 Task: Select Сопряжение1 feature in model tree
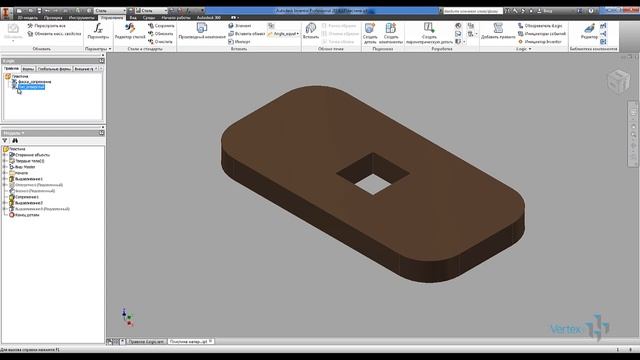(x=27, y=197)
